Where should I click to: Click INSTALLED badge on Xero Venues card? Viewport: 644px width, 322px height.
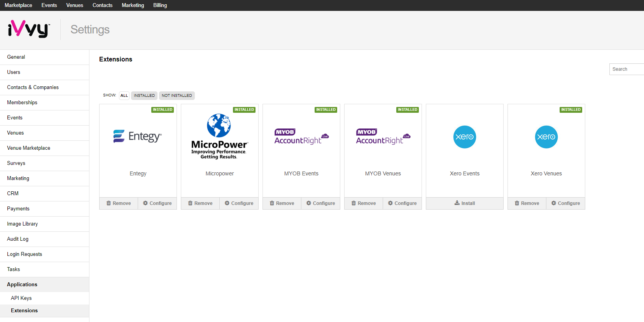point(571,110)
